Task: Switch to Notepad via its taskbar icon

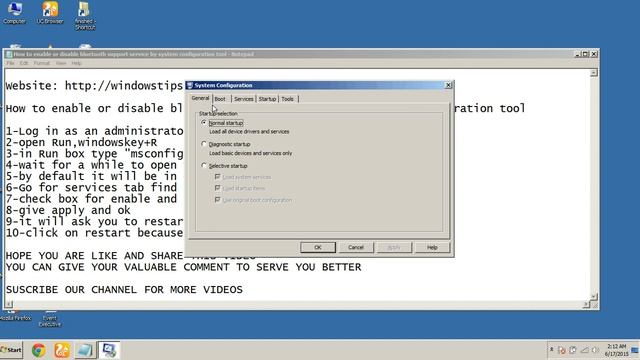Action: point(85,350)
